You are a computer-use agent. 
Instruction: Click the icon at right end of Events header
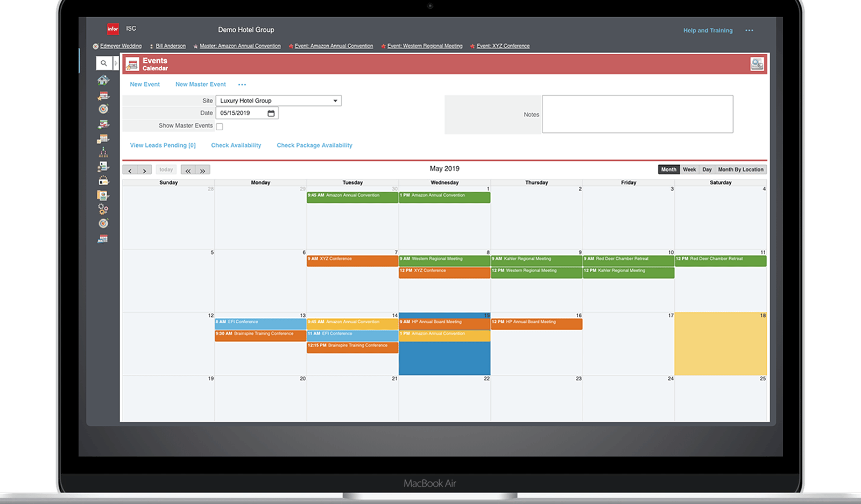click(x=757, y=64)
